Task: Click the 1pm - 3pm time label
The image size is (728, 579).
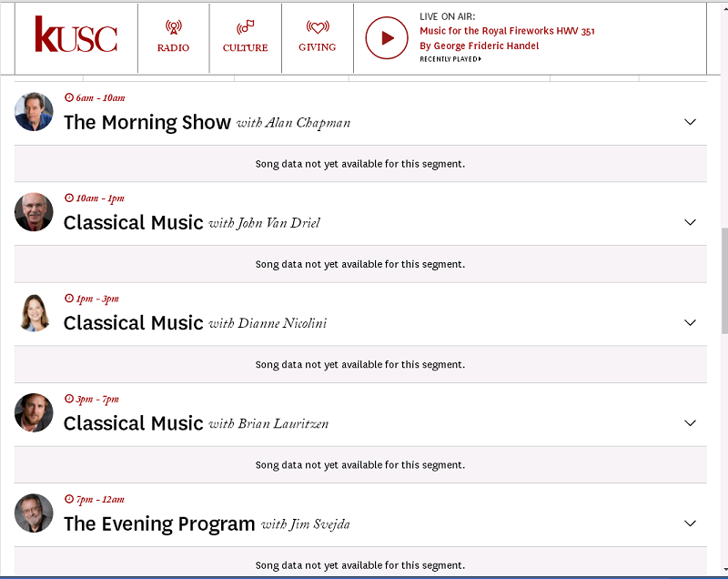Action: [x=92, y=299]
